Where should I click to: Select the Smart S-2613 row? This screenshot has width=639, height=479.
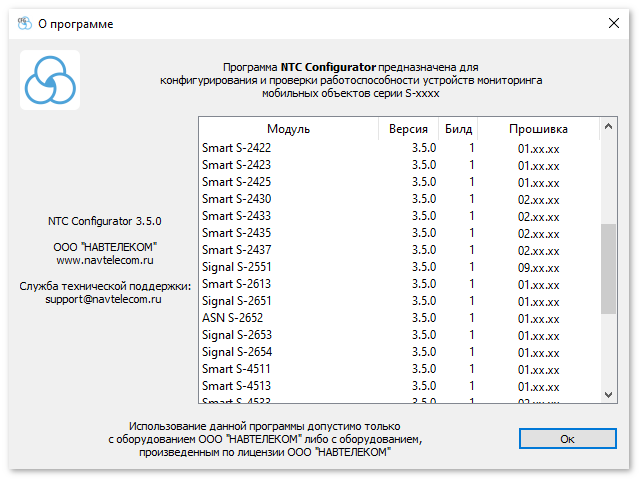(399, 284)
